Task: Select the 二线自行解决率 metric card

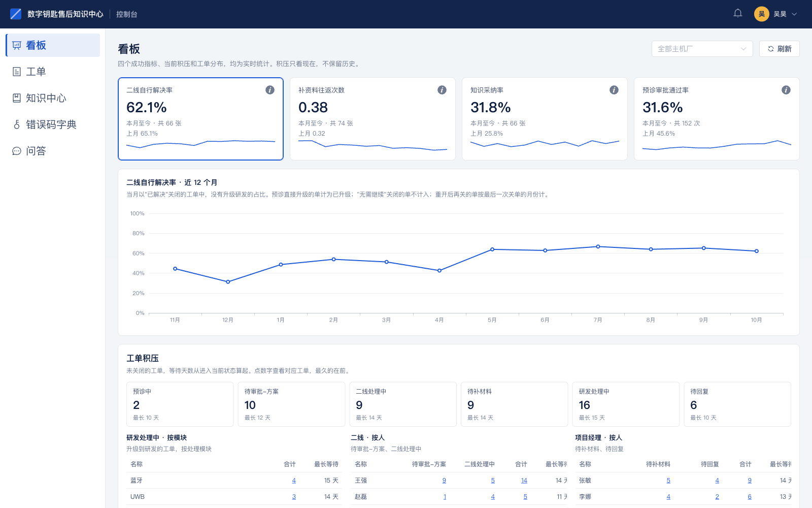Action: pos(200,119)
